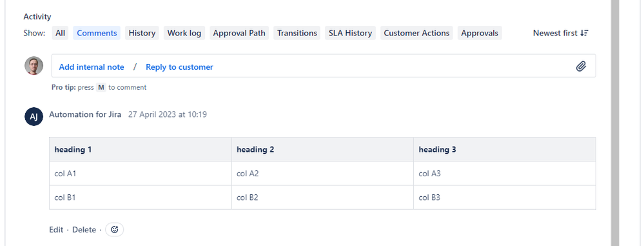Click the vertical scrollbar on the right
Image resolution: width=644 pixels, height=246 pixels.
pyautogui.click(x=615, y=123)
